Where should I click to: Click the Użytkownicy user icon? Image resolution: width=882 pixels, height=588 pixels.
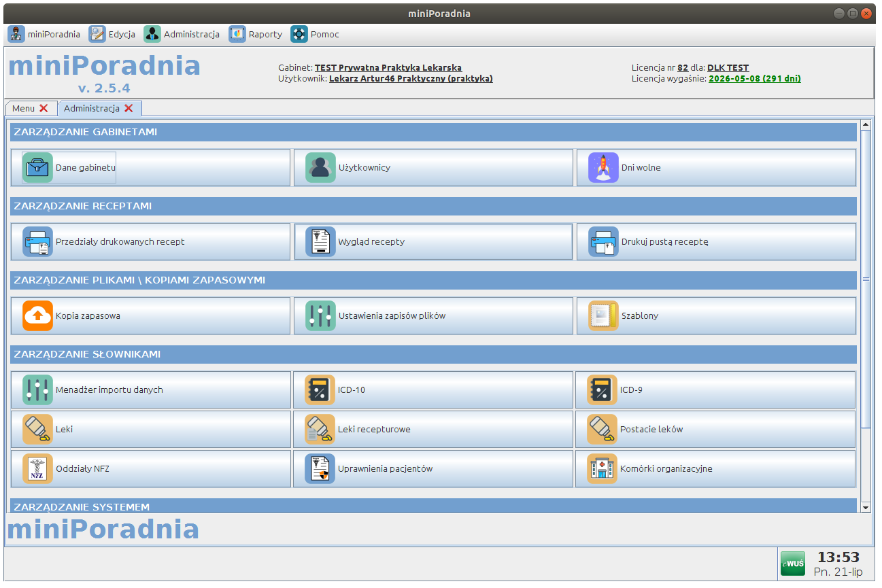click(320, 167)
